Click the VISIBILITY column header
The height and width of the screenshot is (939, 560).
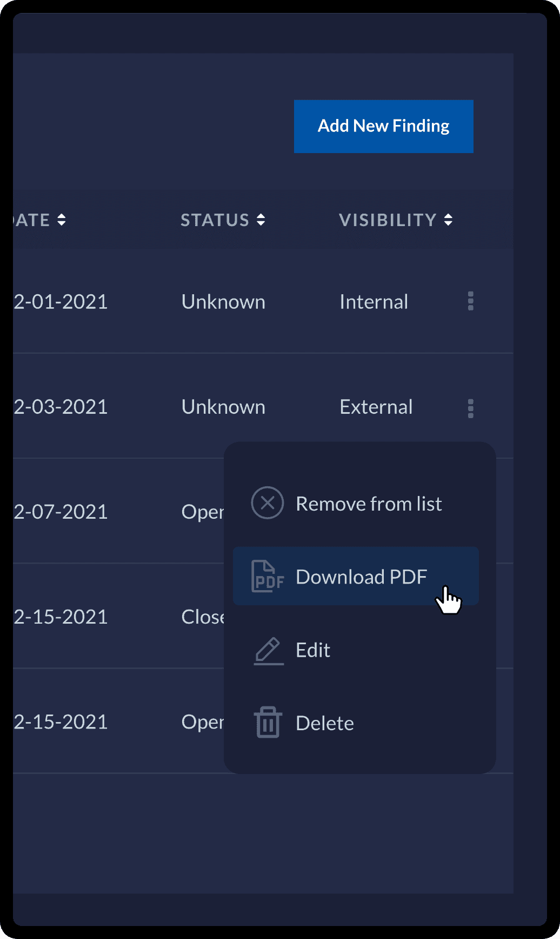[x=388, y=220]
